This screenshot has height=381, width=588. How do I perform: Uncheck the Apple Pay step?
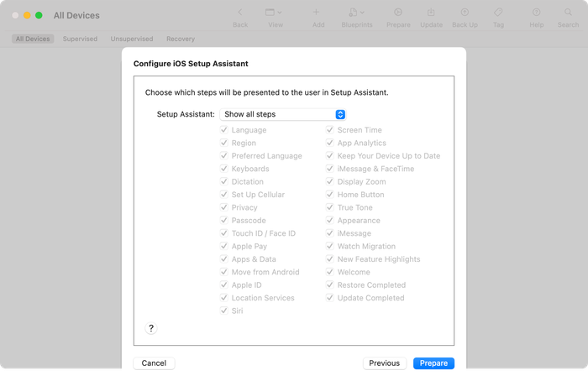(x=224, y=247)
